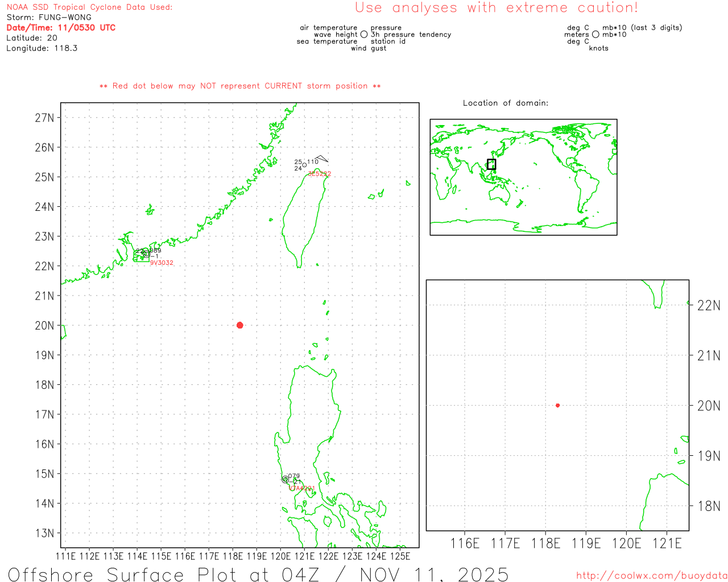Click the left legend station circle symbol
The height and width of the screenshot is (582, 728).
click(364, 35)
